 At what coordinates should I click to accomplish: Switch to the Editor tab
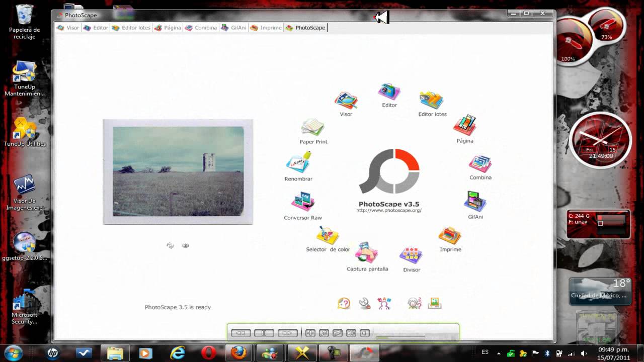96,28
